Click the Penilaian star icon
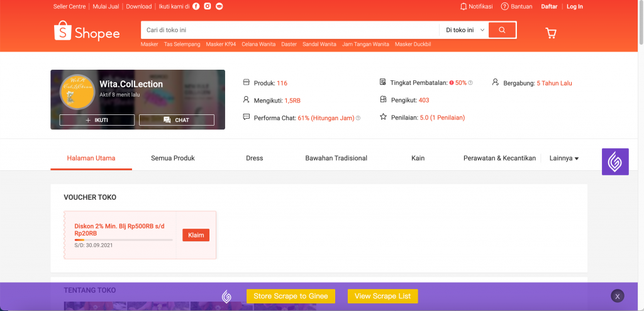The image size is (644, 311). pos(383,117)
